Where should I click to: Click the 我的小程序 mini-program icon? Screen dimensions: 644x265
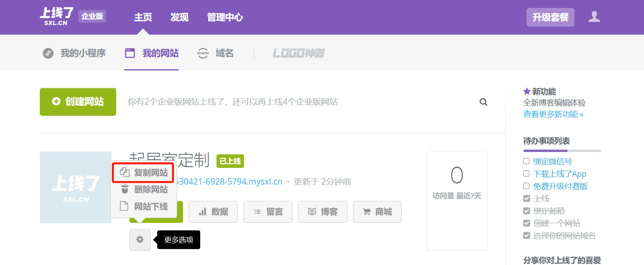tap(48, 53)
